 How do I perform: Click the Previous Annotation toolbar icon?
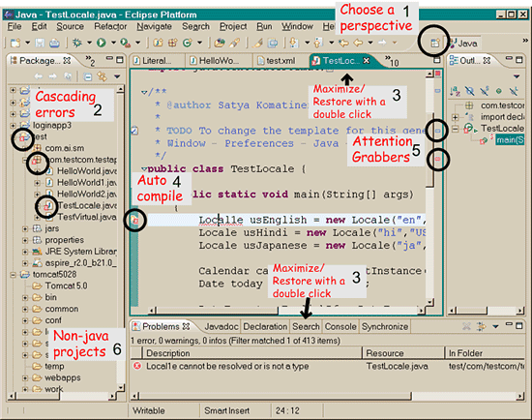click(x=318, y=43)
